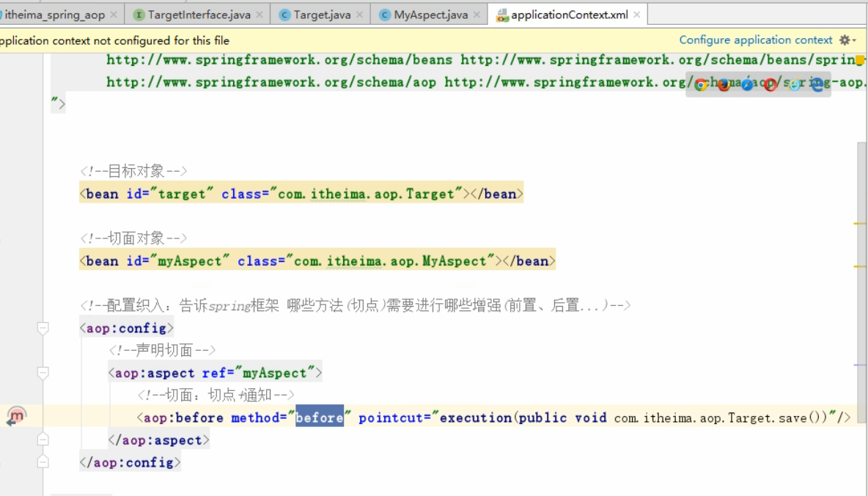Close the itheima_spring_aop tab

coord(114,15)
